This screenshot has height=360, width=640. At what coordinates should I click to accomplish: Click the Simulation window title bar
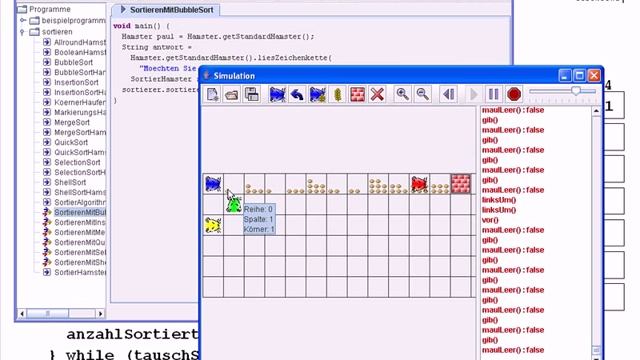380,76
